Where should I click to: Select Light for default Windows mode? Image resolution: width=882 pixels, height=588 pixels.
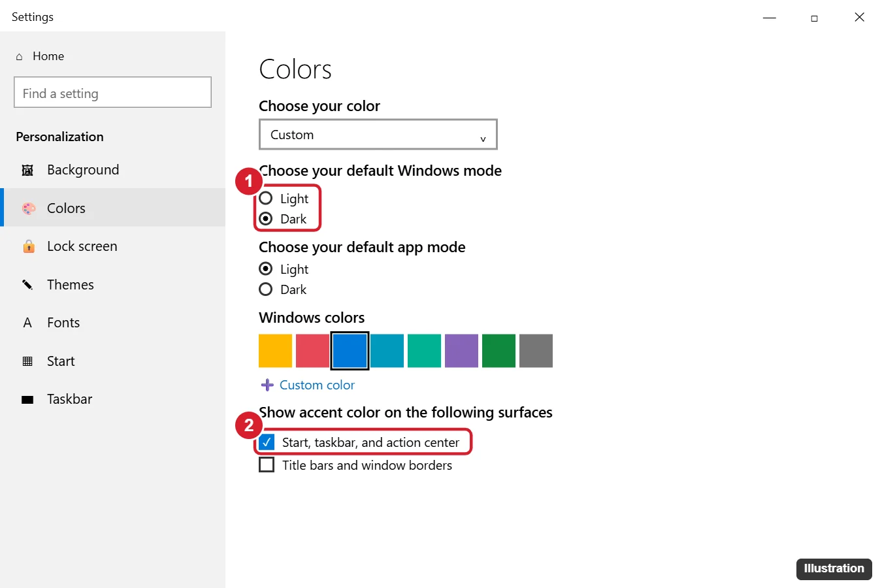266,199
